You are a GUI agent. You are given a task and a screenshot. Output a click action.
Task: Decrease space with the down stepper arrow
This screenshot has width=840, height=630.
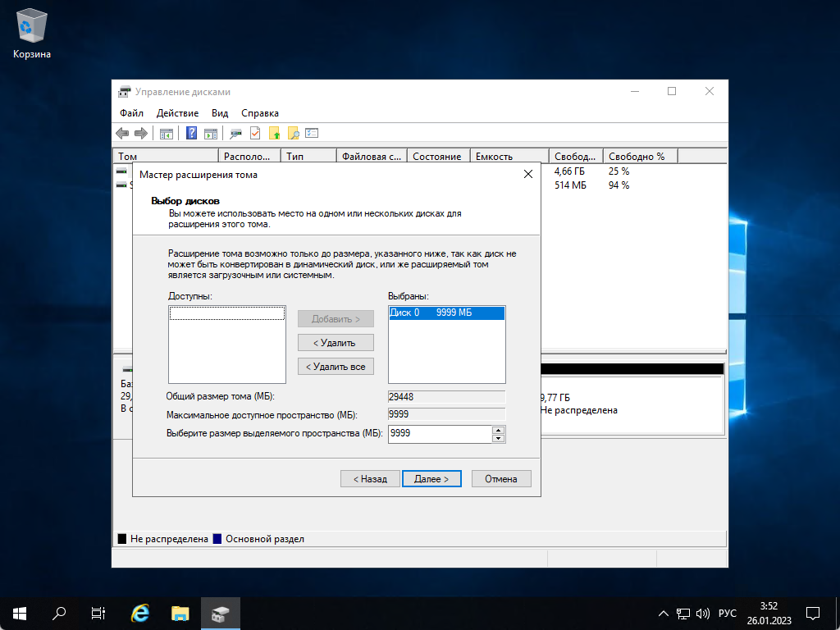[499, 438]
